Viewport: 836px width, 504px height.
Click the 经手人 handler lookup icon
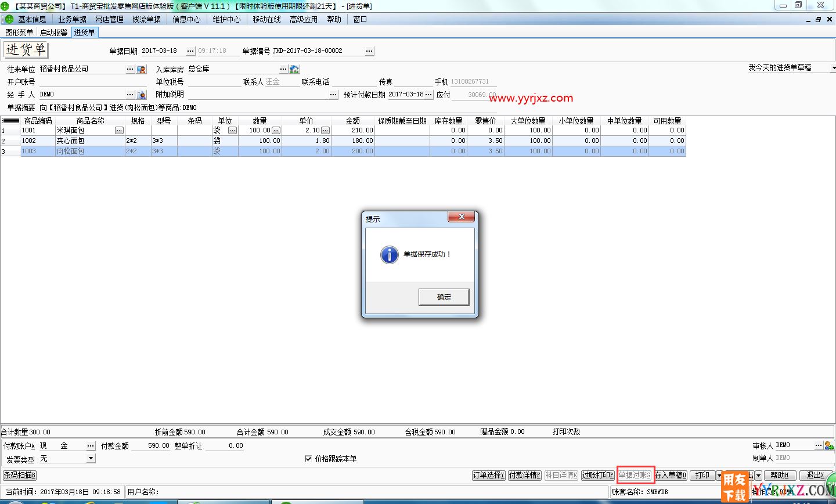click(x=141, y=95)
